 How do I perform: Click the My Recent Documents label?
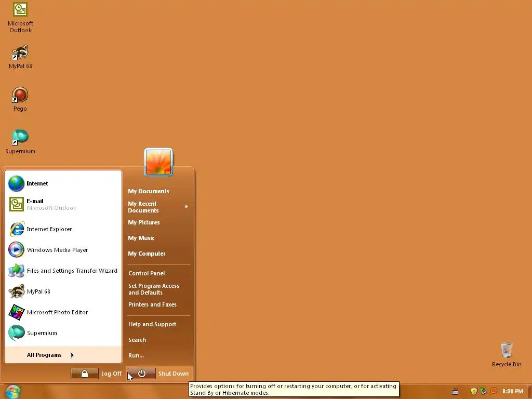143,207
